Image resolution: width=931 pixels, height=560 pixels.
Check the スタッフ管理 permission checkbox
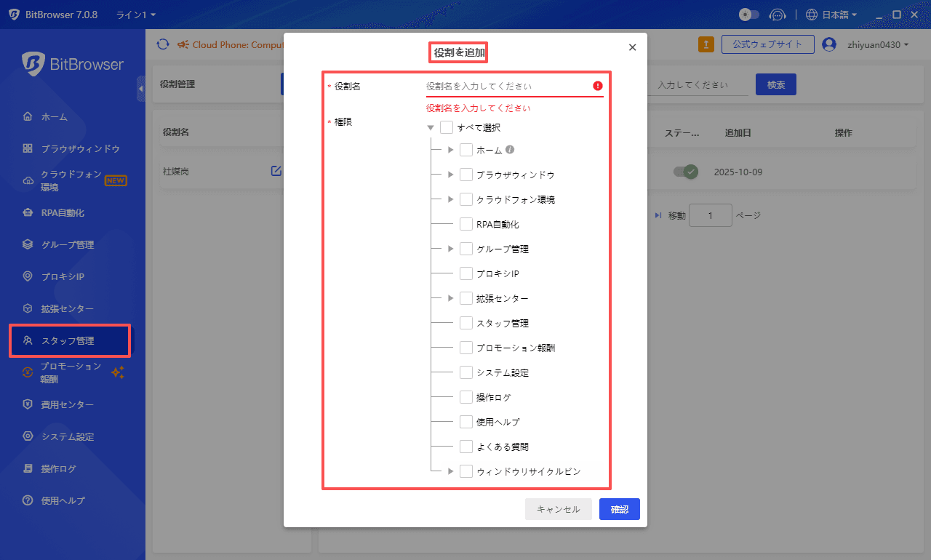[465, 323]
